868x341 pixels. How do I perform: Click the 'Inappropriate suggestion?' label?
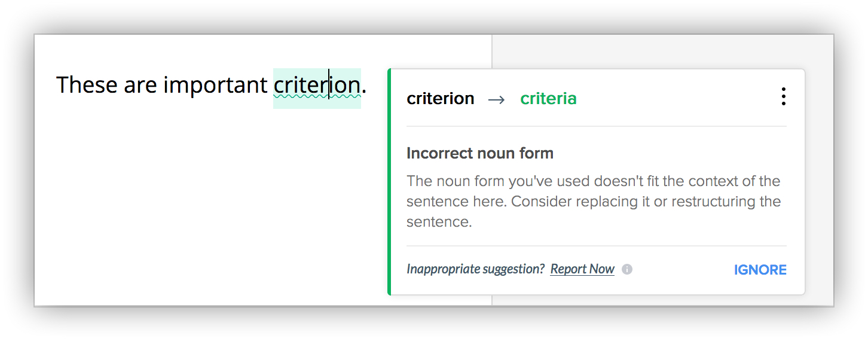[x=475, y=269]
